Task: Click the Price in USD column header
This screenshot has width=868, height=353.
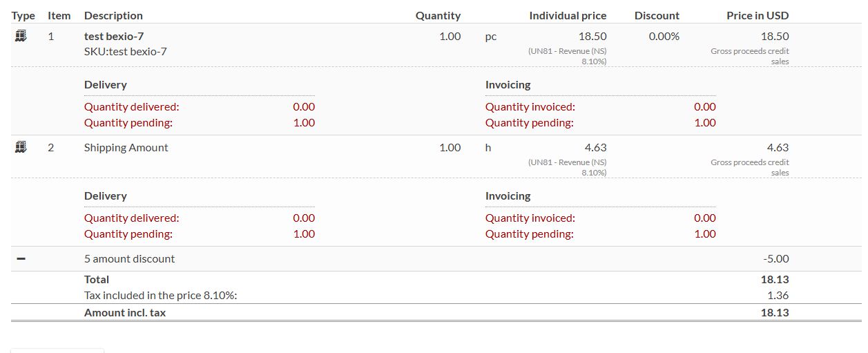Action: (758, 15)
